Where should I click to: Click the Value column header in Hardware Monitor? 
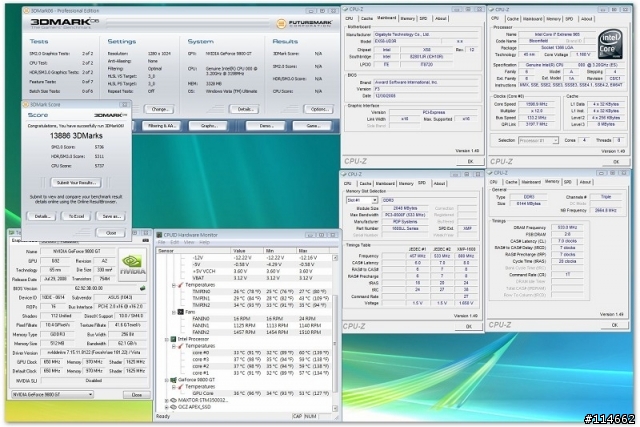point(248,250)
